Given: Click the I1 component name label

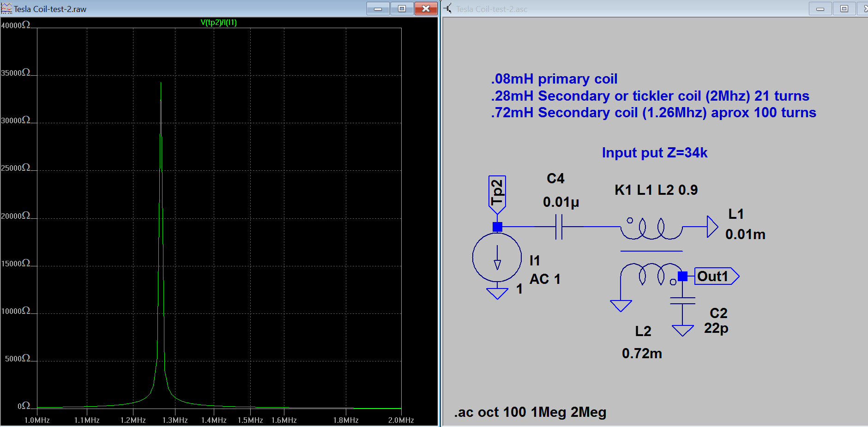Looking at the screenshot, I should 535,260.
